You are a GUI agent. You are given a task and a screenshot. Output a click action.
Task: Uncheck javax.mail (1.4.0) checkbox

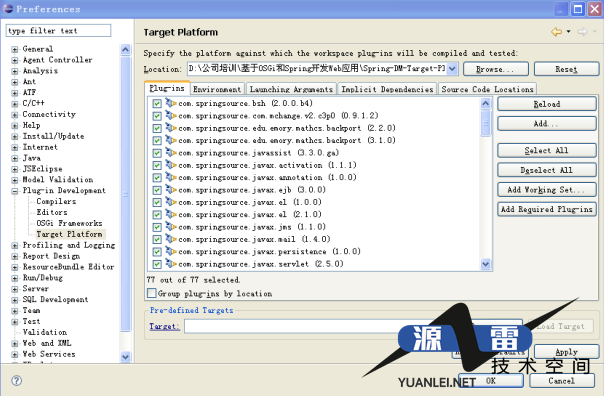coord(157,239)
